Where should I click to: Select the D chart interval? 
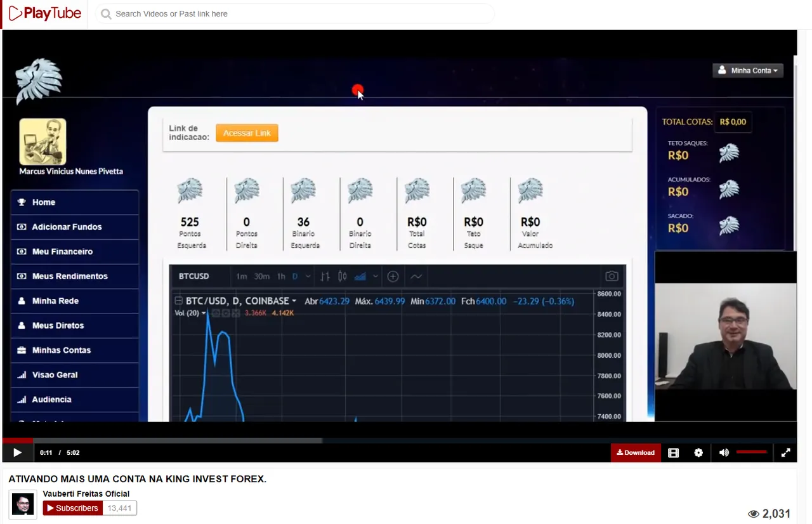(295, 277)
